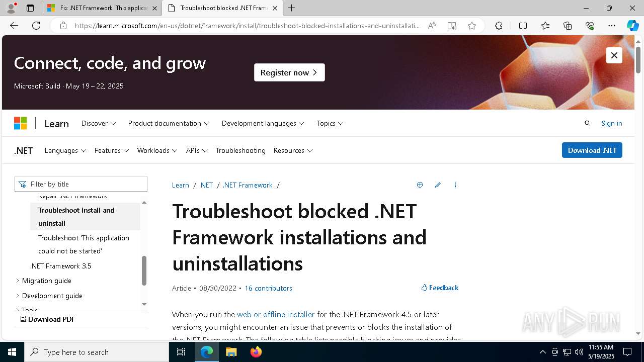The image size is (644, 362).
Task: Open the Extensions puzzle icon
Action: click(x=499, y=26)
